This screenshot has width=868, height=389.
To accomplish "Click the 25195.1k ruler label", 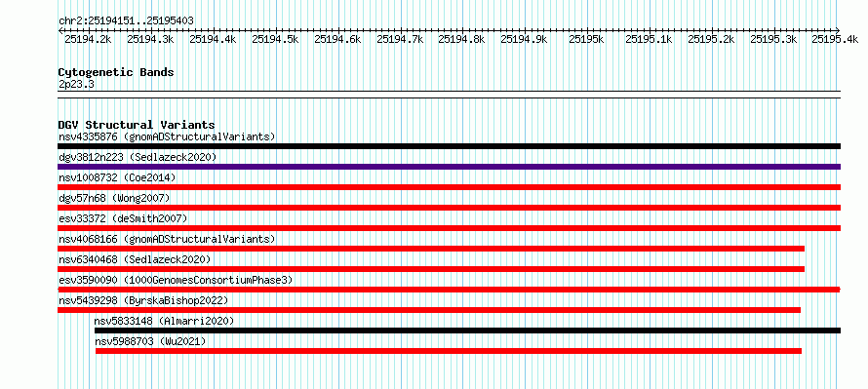I will tap(650, 39).
